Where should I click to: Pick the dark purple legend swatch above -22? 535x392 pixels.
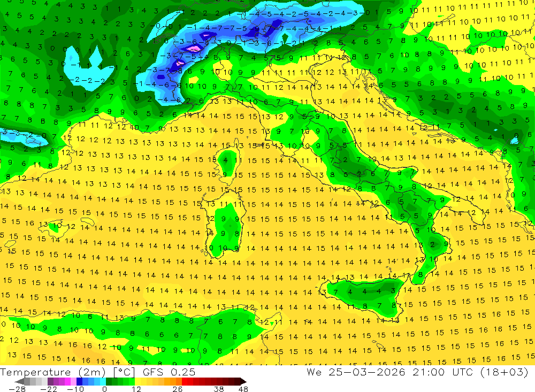(50, 381)
